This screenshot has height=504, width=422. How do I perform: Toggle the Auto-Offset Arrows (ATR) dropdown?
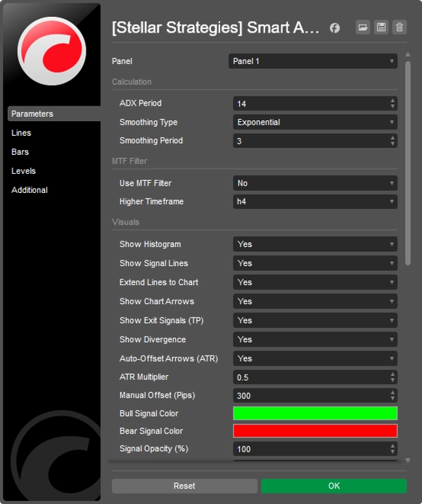(x=315, y=358)
